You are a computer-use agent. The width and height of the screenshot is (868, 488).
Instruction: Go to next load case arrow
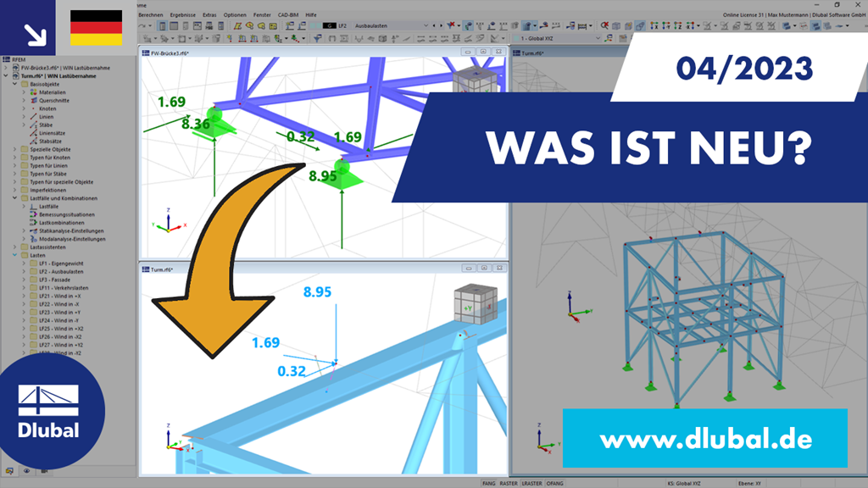click(x=441, y=25)
